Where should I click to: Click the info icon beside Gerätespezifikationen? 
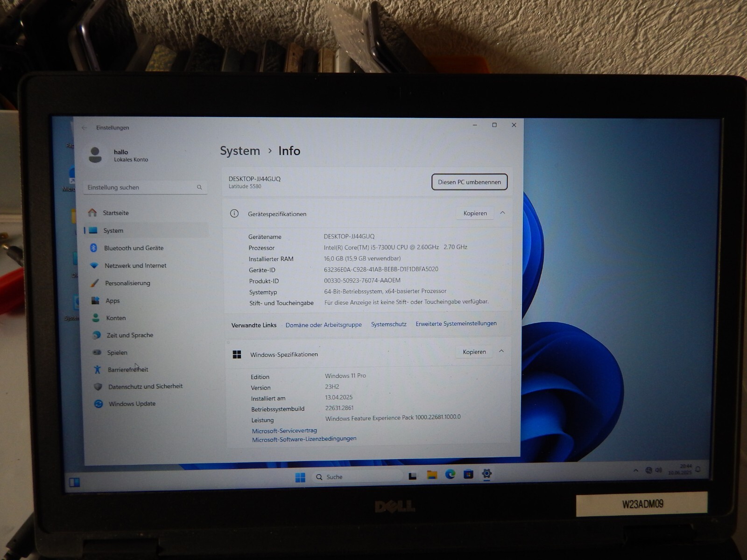(x=234, y=213)
